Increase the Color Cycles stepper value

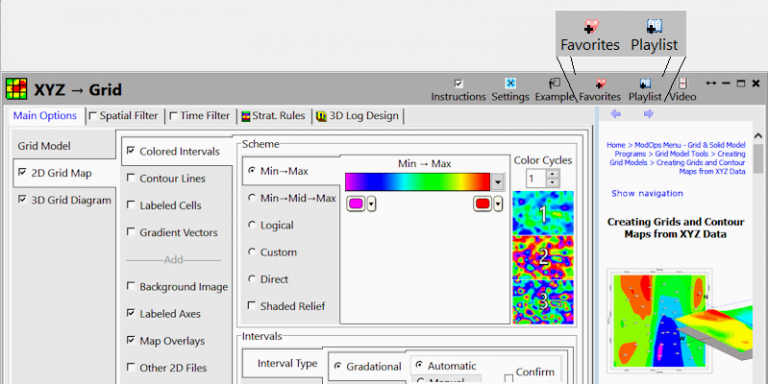pos(552,174)
